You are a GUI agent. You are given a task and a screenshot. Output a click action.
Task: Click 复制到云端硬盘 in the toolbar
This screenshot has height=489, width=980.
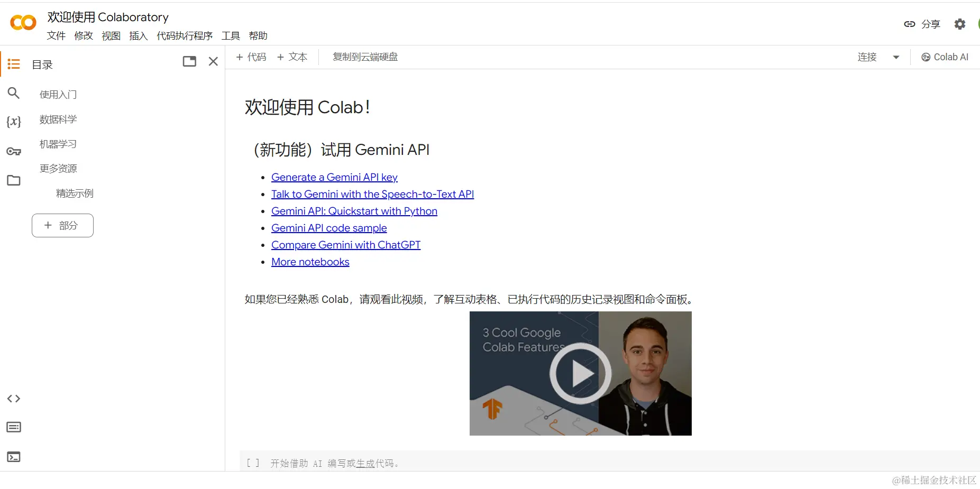tap(365, 57)
